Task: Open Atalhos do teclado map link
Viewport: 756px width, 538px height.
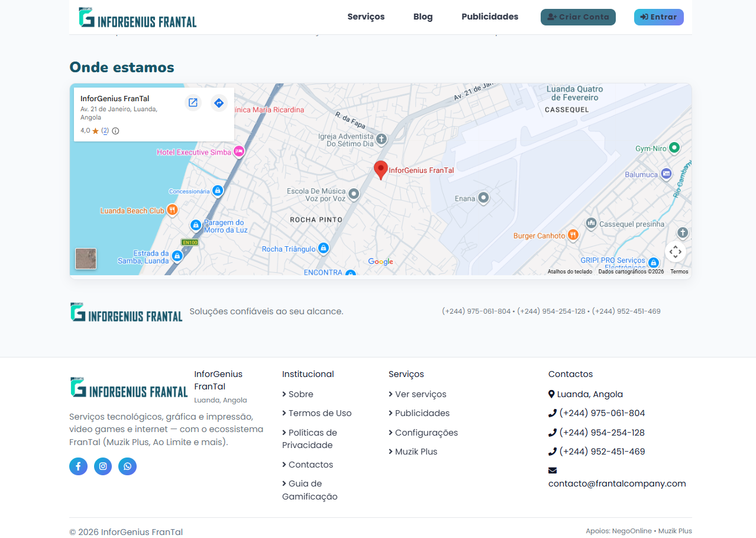Action: click(570, 272)
